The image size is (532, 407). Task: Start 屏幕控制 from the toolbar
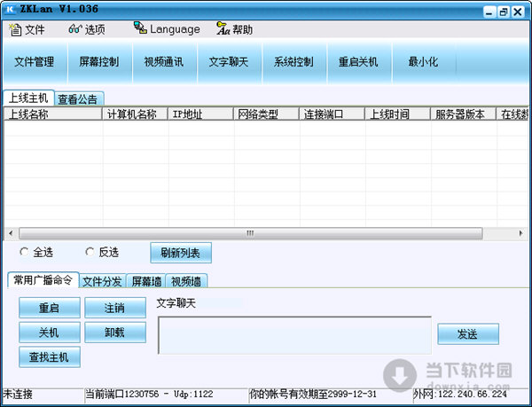point(99,62)
